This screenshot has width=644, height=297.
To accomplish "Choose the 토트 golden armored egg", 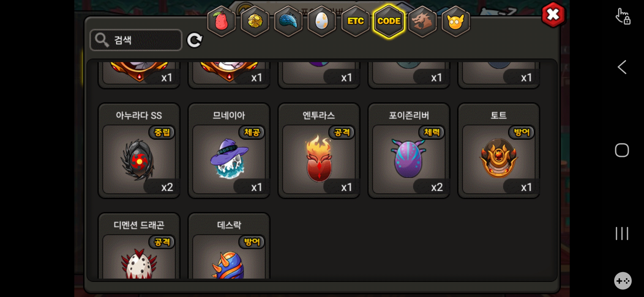I will click(x=499, y=151).
